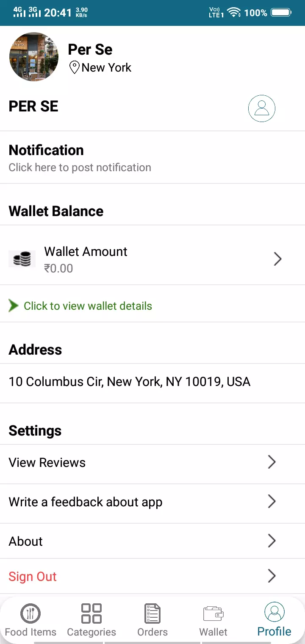Tap the user profile avatar icon

[261, 108]
